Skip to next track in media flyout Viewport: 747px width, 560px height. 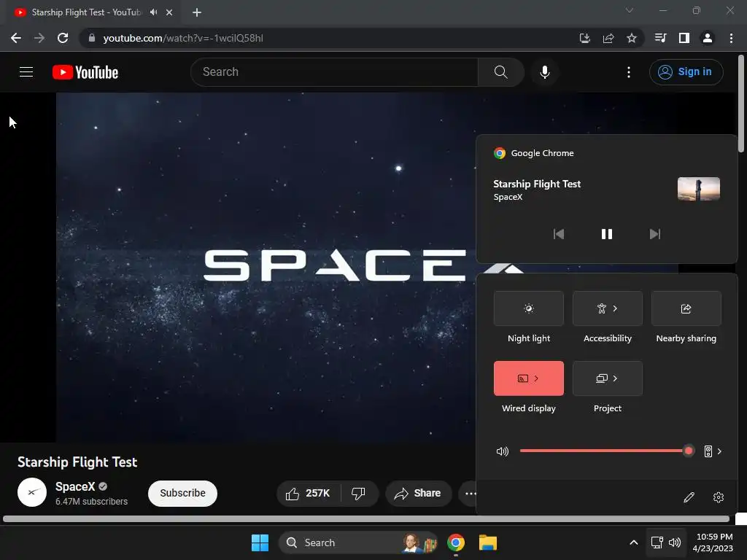point(655,234)
